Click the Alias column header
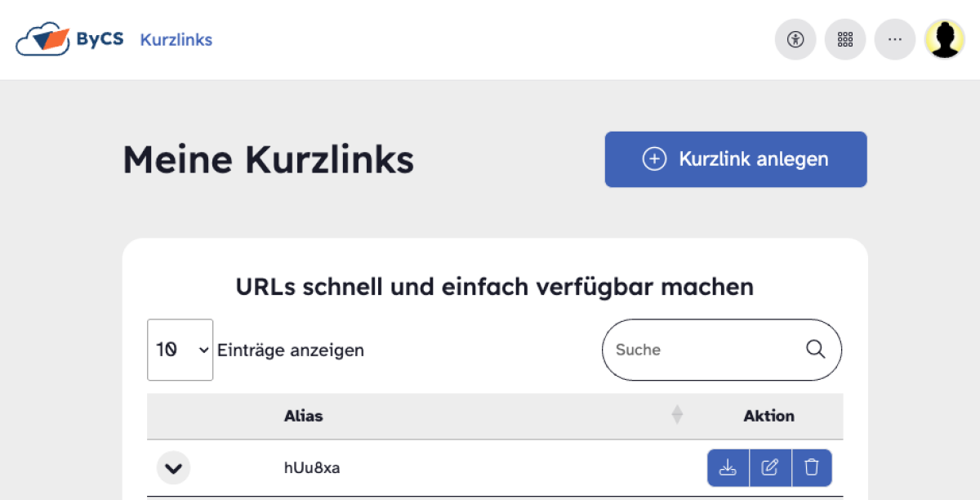Image resolution: width=980 pixels, height=500 pixels. click(304, 416)
